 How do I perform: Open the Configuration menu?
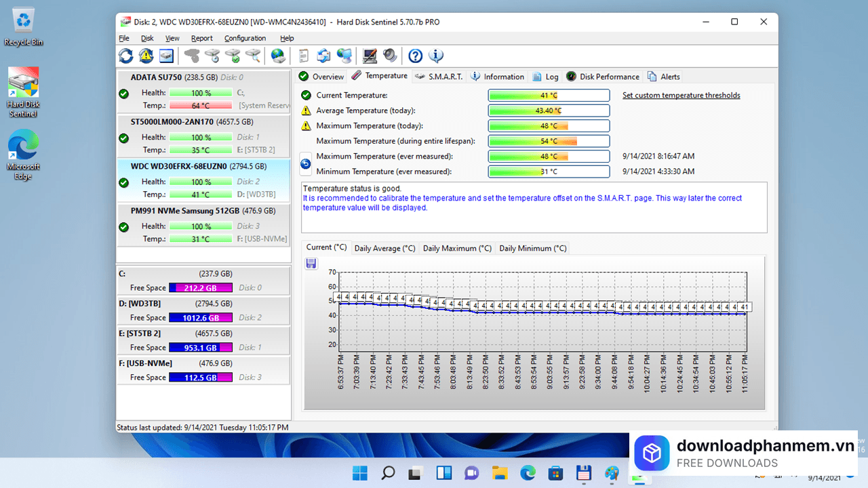pos(245,38)
